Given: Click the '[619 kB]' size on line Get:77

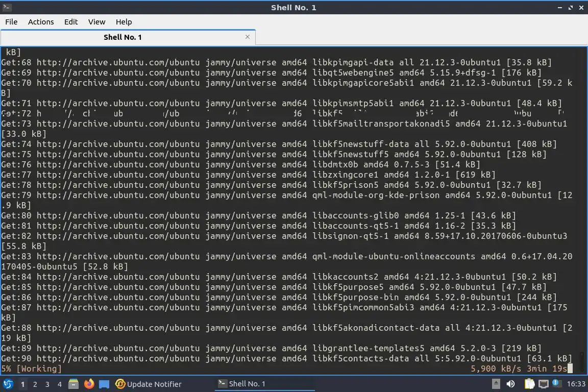Looking at the screenshot, I should [x=476, y=175].
